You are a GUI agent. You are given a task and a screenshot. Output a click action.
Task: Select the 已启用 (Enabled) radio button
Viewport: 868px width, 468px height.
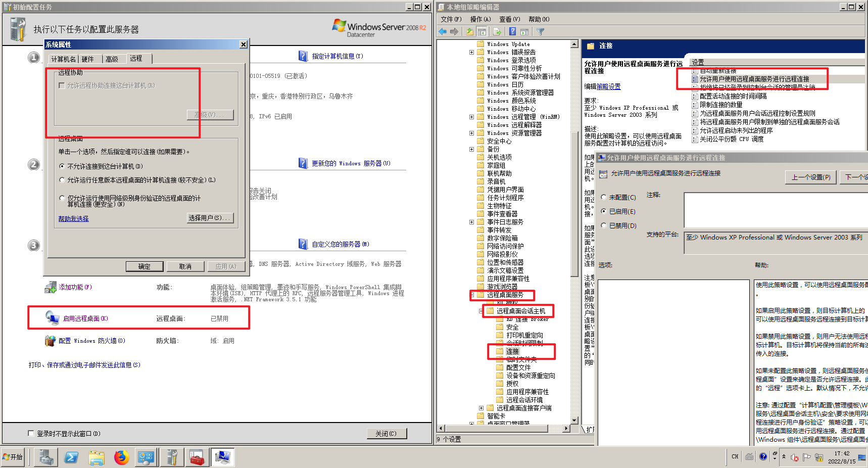[x=604, y=211]
